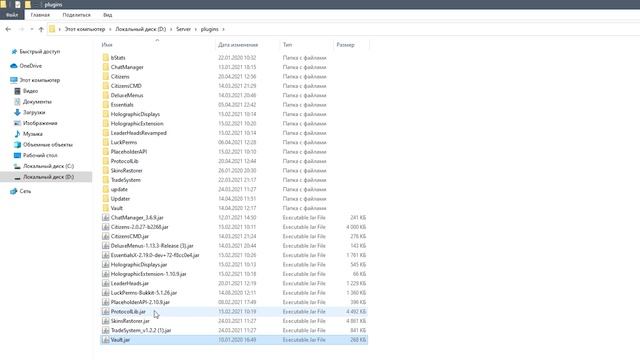Screen dimensions: 640x360
Task: Go up one folder level arrow
Action: point(41,29)
